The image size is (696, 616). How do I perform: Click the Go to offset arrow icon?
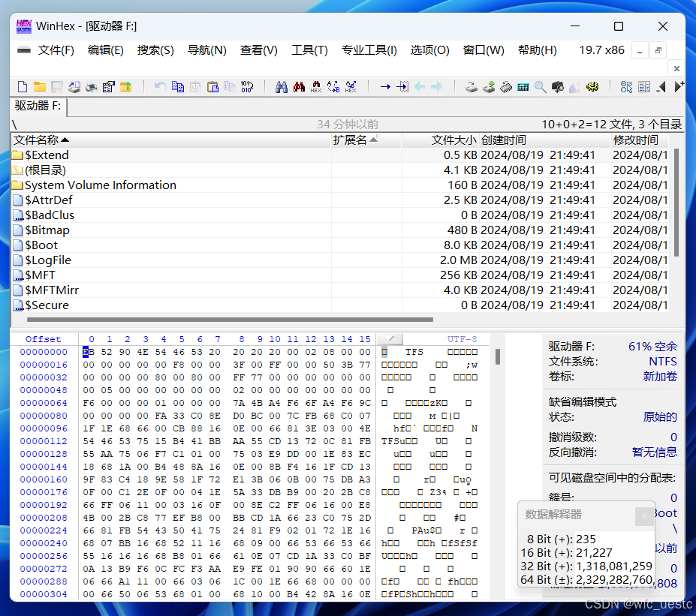click(x=385, y=87)
